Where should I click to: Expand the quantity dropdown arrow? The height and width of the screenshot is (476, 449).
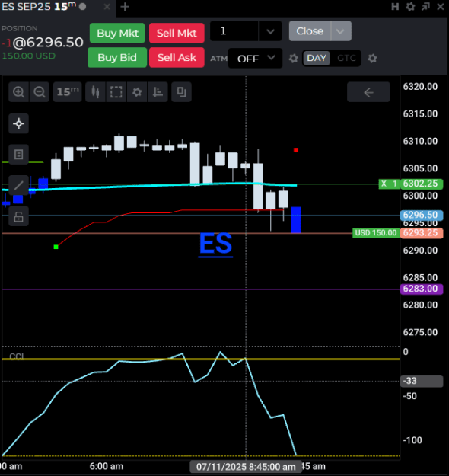(x=270, y=31)
